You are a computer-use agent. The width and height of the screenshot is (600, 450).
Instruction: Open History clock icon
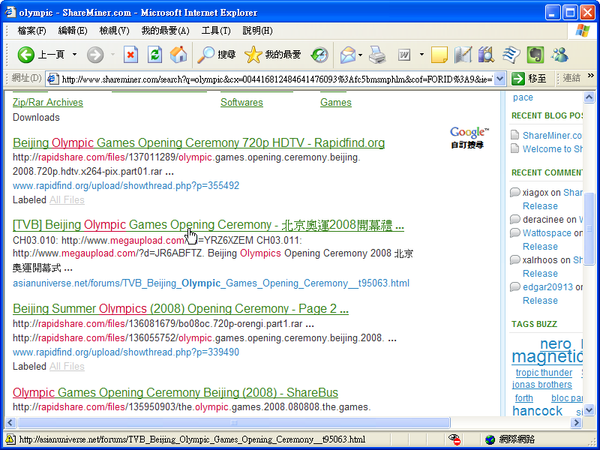[x=319, y=55]
